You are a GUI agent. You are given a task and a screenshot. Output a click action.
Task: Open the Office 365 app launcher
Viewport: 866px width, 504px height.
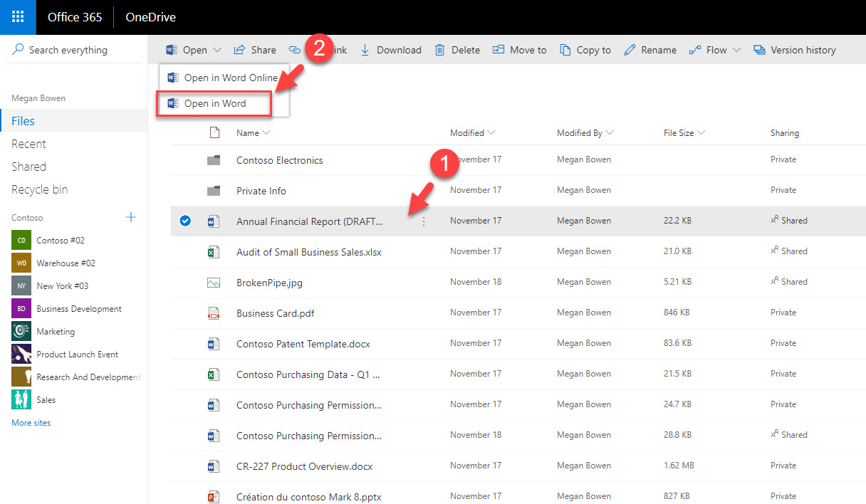[x=18, y=17]
